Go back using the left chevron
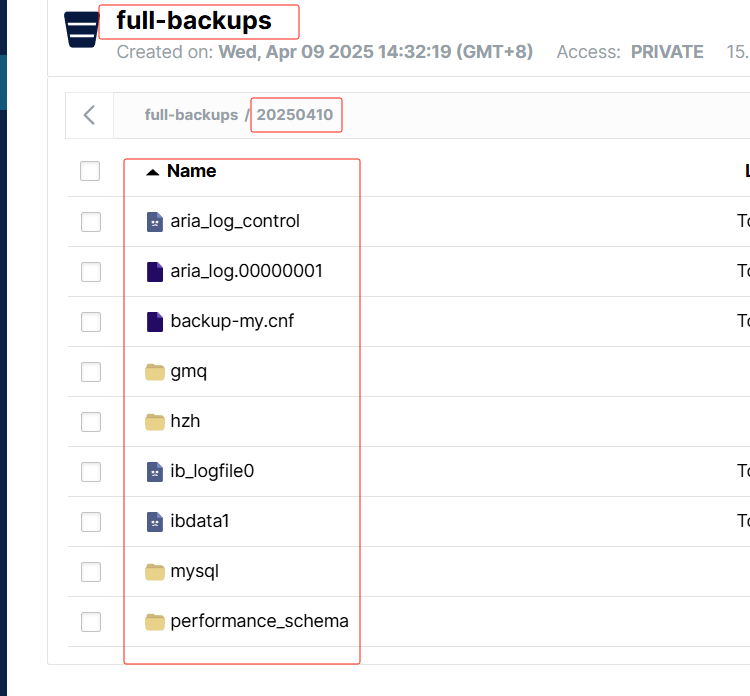This screenshot has height=696, width=750. coord(89,115)
